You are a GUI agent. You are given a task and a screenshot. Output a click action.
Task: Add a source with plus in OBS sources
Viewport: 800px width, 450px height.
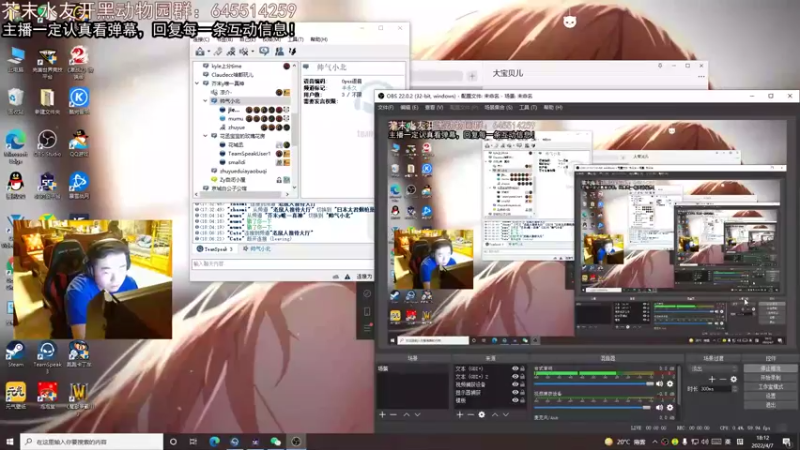(459, 415)
